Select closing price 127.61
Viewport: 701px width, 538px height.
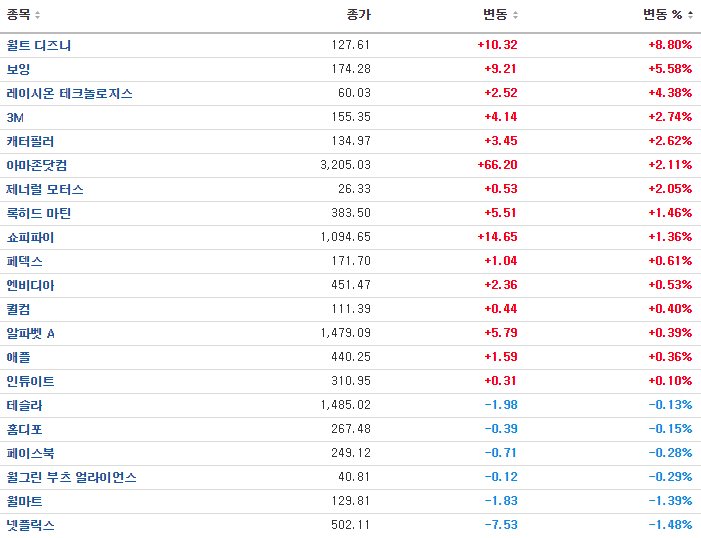tap(351, 45)
